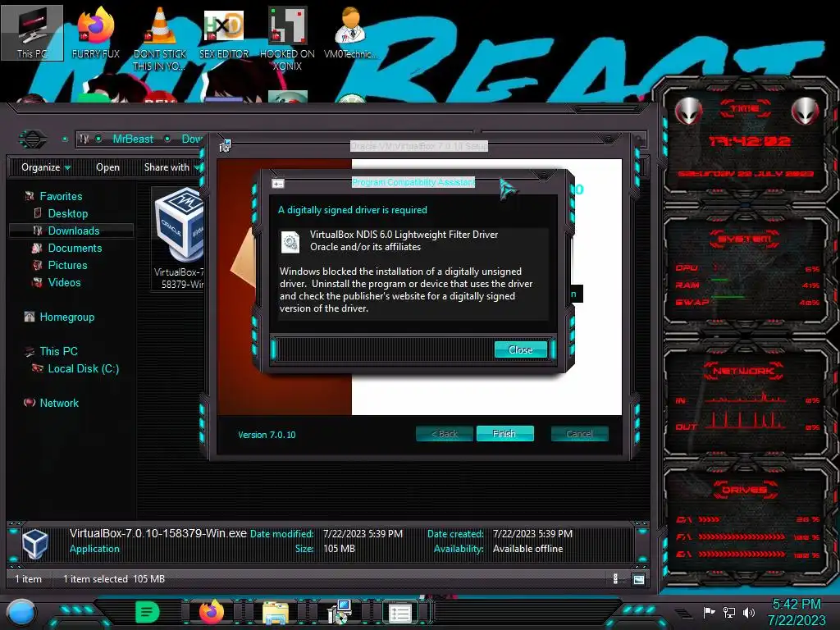The width and height of the screenshot is (840, 630).
Task: Open the VM0Technic desktop shortcut
Action: coord(350,32)
